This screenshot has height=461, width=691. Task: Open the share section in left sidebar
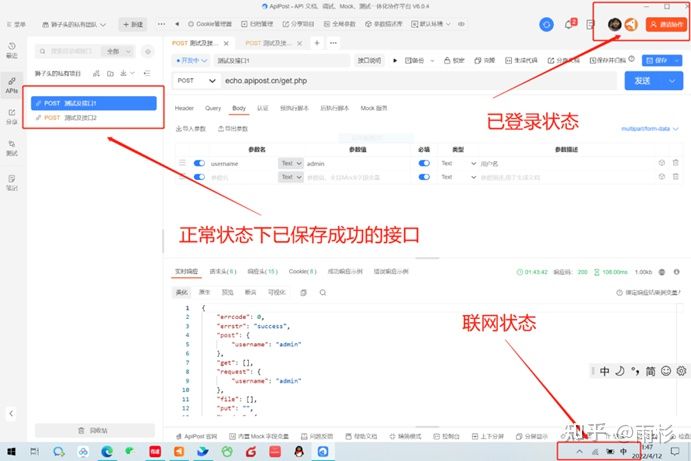12,116
